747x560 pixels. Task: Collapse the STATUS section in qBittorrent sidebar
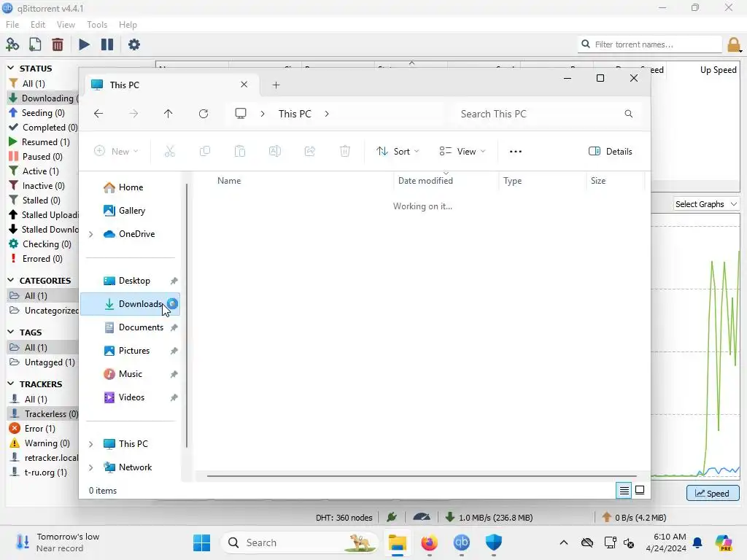(10, 68)
